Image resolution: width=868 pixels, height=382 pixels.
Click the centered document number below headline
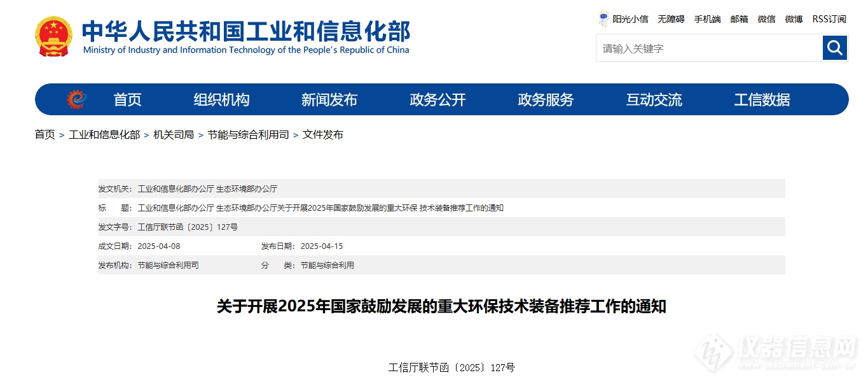coord(451,367)
